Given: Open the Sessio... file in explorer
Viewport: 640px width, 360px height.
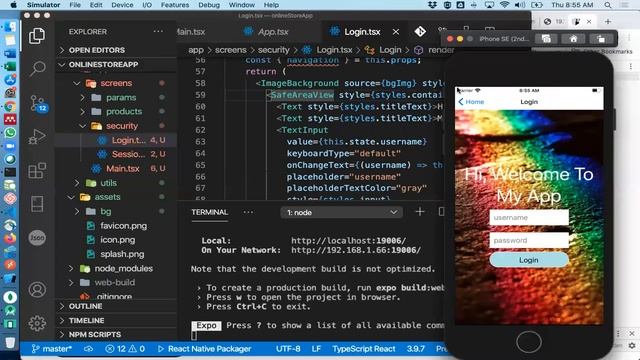Looking at the screenshot, I should pyautogui.click(x=128, y=154).
